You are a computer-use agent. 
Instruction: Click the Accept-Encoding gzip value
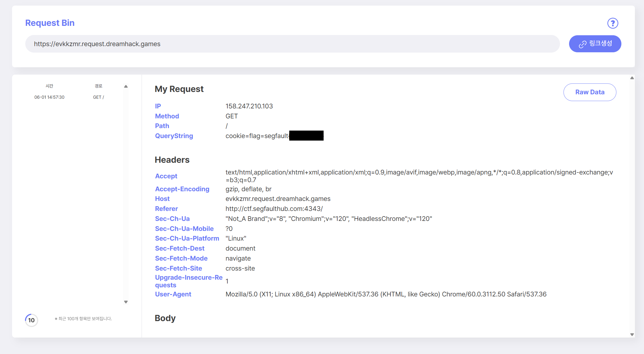point(249,189)
